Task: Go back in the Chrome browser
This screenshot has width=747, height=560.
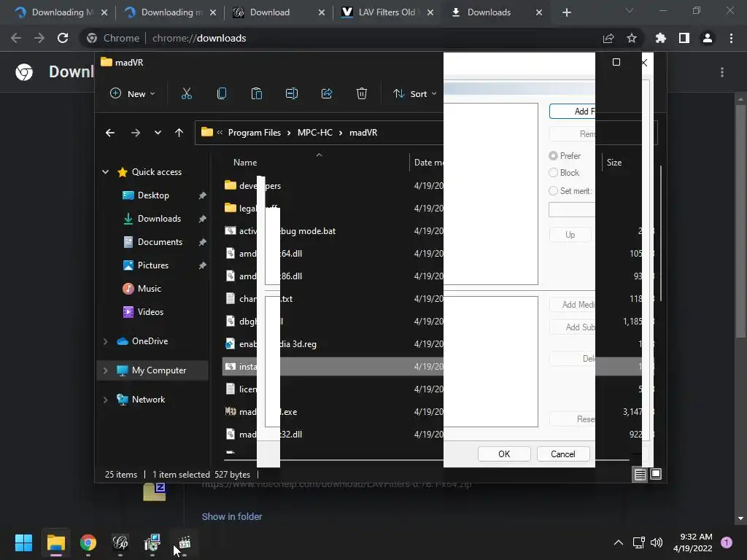Action: [16, 38]
